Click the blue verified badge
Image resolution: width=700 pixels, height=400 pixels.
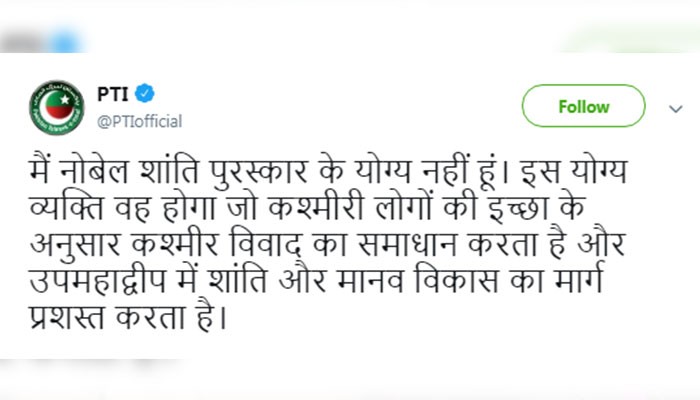[146, 95]
